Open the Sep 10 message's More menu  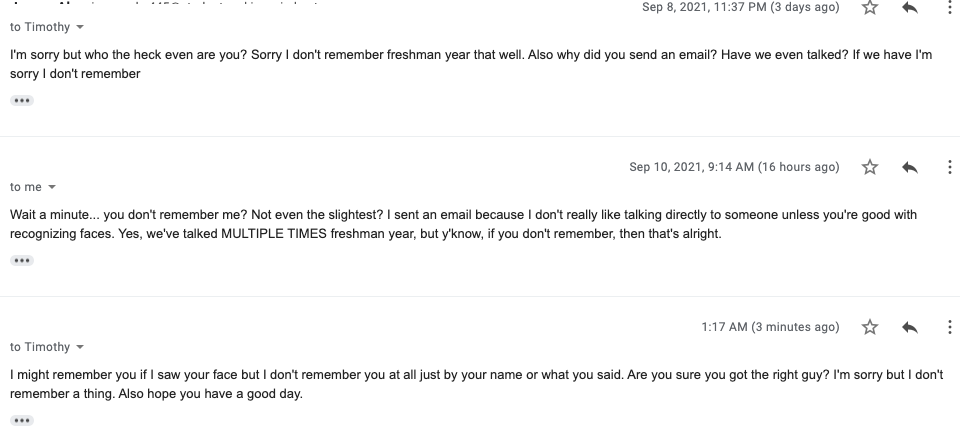pos(949,167)
